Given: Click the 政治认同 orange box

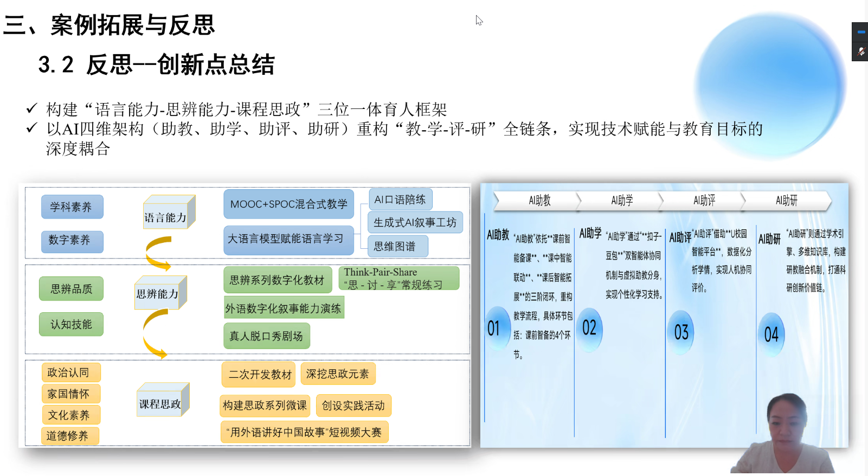Looking at the screenshot, I should (70, 372).
